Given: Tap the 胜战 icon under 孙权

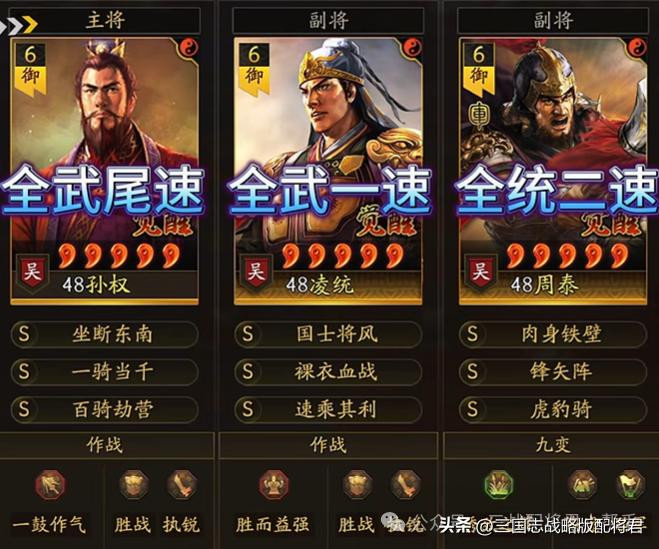Looking at the screenshot, I should pyautogui.click(x=134, y=485).
